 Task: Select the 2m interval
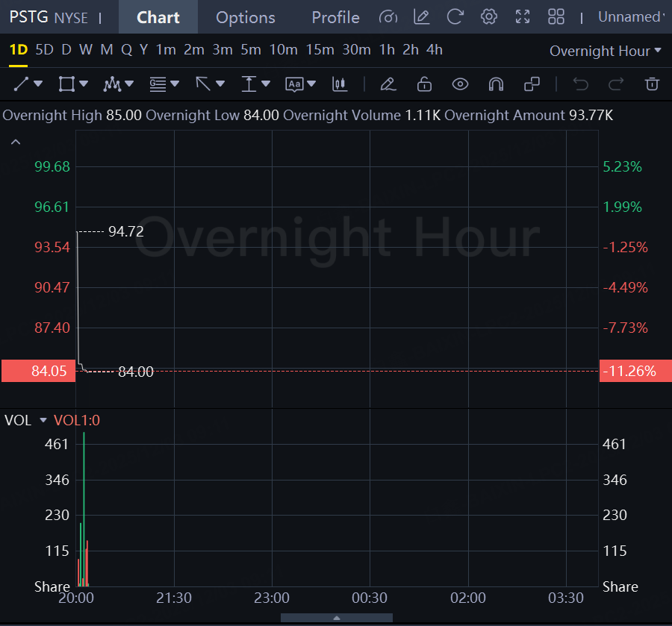tap(194, 50)
